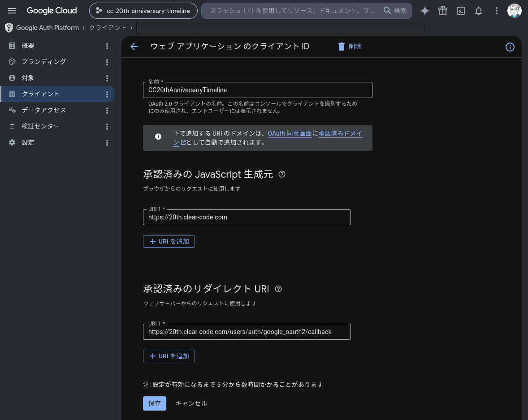Open the 概要 sidebar item

pos(57,46)
